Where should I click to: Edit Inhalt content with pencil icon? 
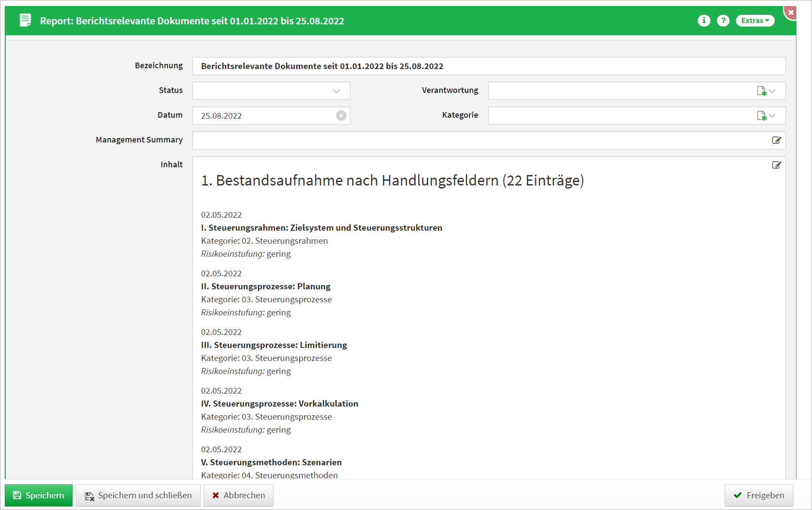[776, 165]
